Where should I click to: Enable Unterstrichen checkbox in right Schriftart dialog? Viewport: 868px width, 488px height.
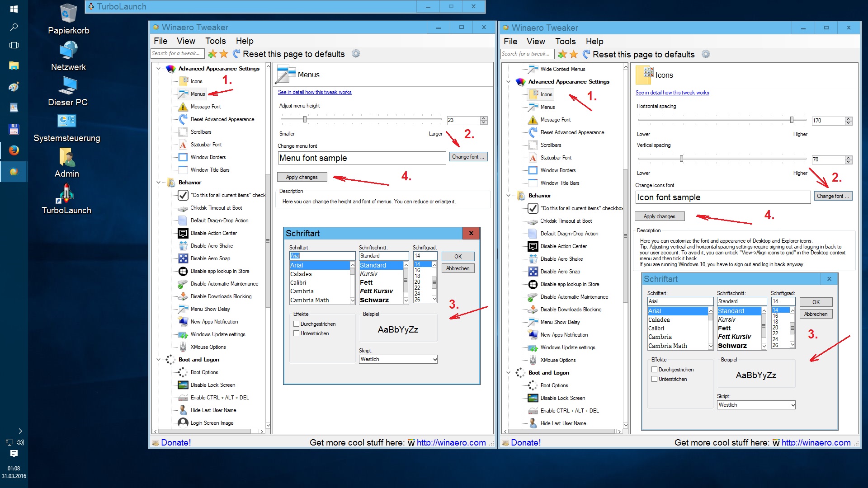tap(654, 379)
